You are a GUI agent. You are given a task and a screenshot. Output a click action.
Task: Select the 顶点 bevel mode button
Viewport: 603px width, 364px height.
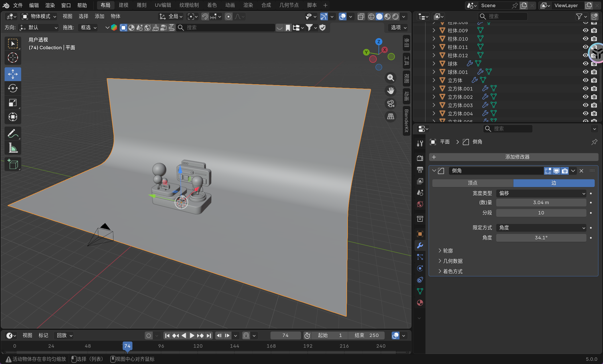(472, 183)
